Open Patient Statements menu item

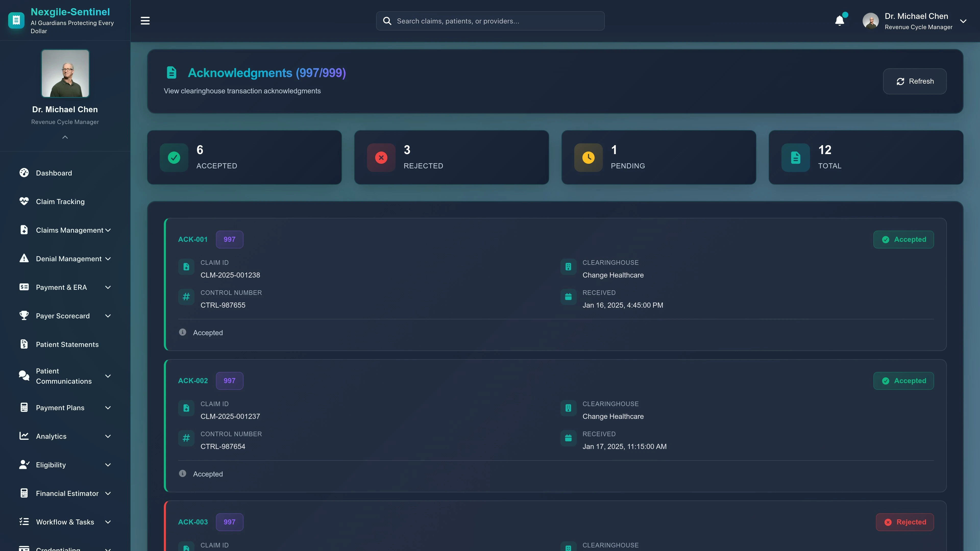(67, 345)
